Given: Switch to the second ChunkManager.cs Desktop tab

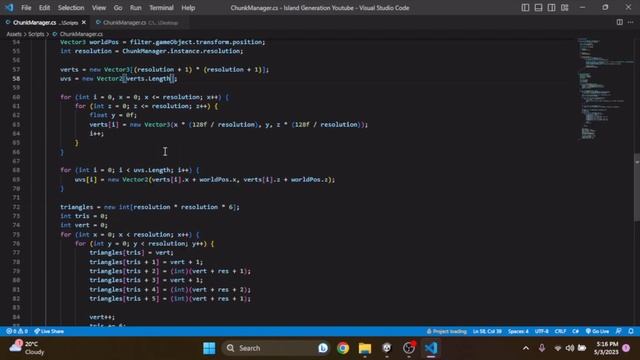Looking at the screenshot, I should (140, 22).
